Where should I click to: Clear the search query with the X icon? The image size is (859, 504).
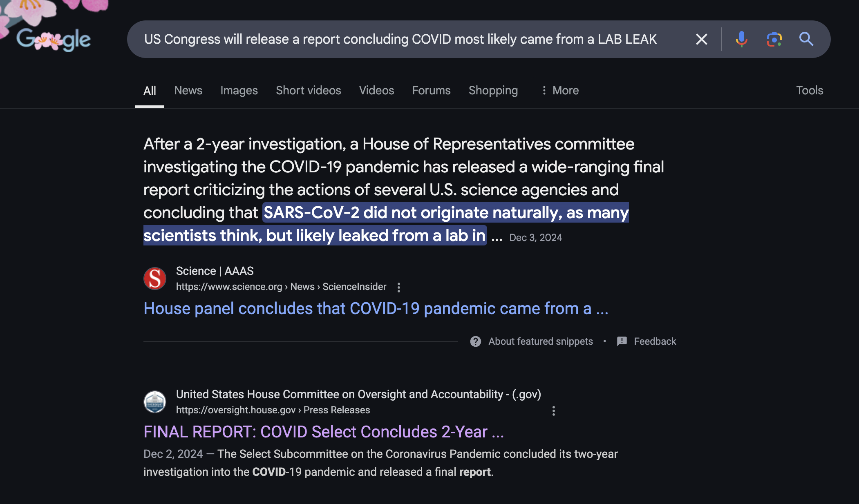click(701, 39)
